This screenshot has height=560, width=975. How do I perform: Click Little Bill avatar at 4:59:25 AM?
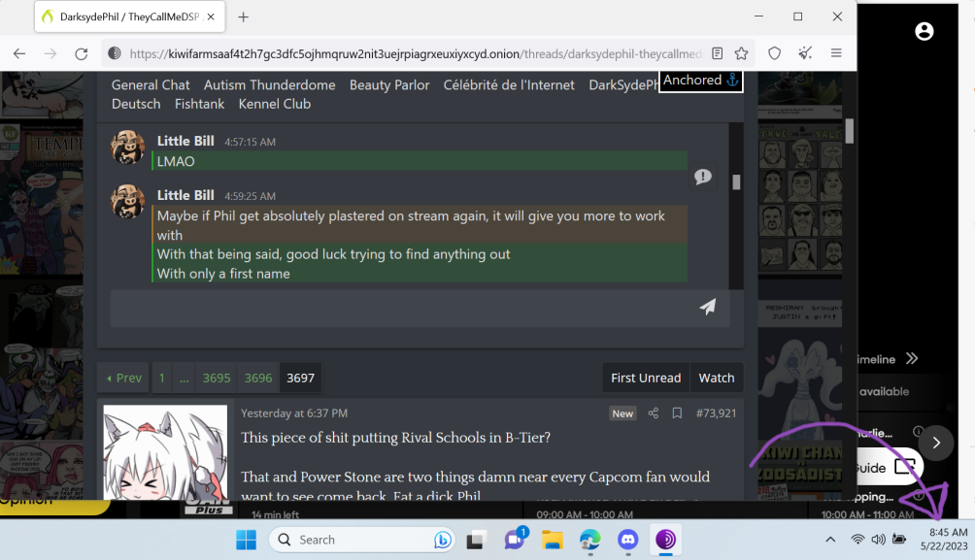pos(128,201)
